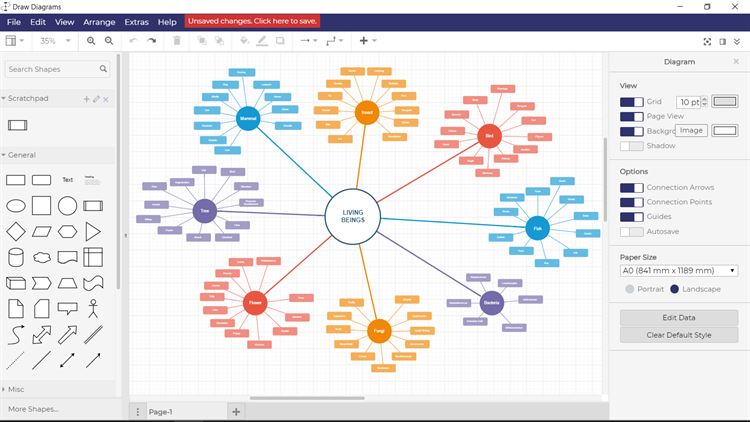Select the ellipse shape in General
Viewport: 750px width, 422px height.
click(16, 206)
